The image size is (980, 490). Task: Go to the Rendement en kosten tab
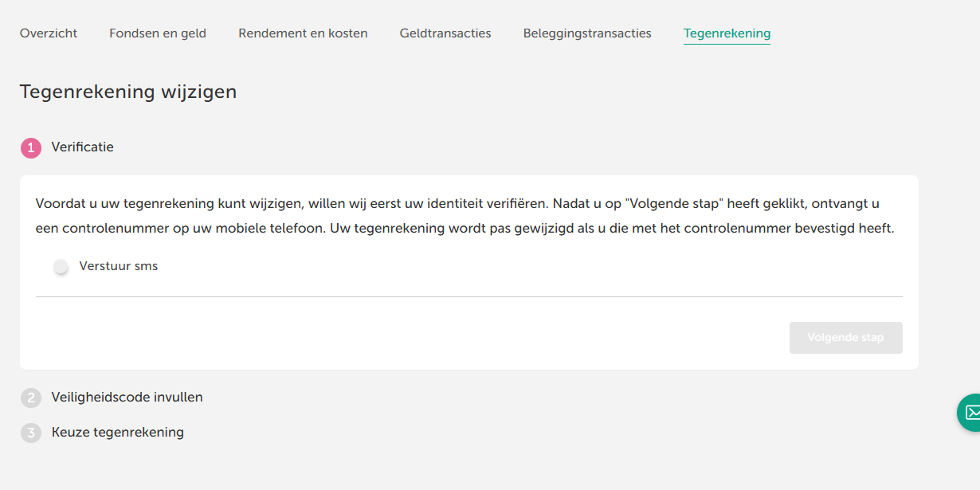pyautogui.click(x=303, y=33)
